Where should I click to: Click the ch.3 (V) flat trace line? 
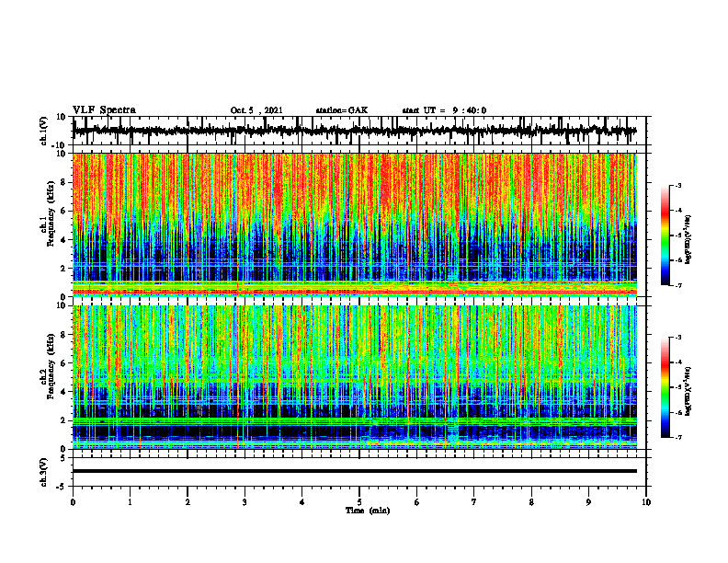coord(354,471)
